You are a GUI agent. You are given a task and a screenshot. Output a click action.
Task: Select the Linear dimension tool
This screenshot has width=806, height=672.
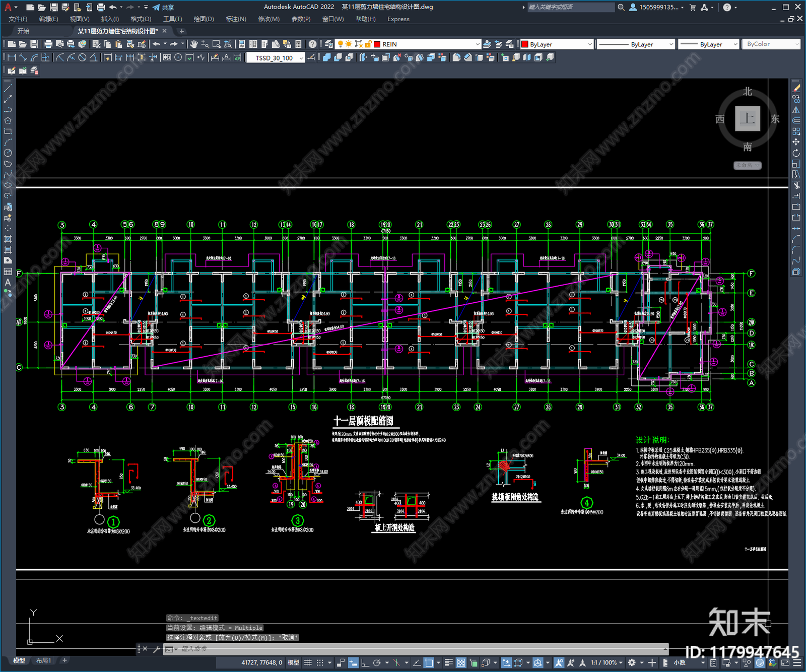(12, 57)
